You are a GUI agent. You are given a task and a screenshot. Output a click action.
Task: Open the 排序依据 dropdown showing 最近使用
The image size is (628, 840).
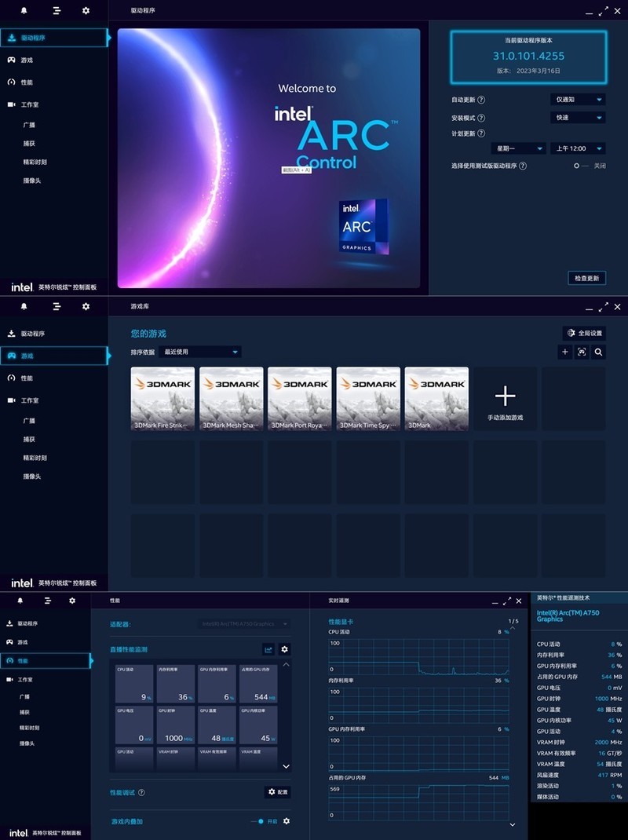pyautogui.click(x=200, y=352)
